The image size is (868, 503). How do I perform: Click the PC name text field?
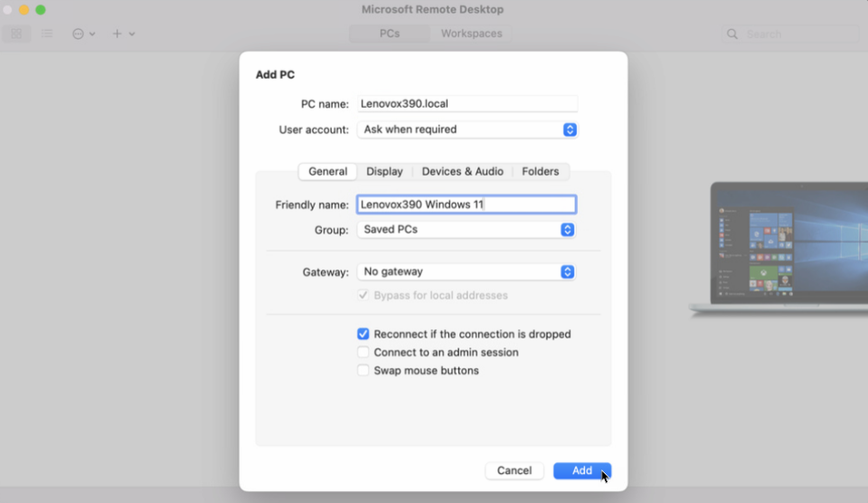pos(467,104)
